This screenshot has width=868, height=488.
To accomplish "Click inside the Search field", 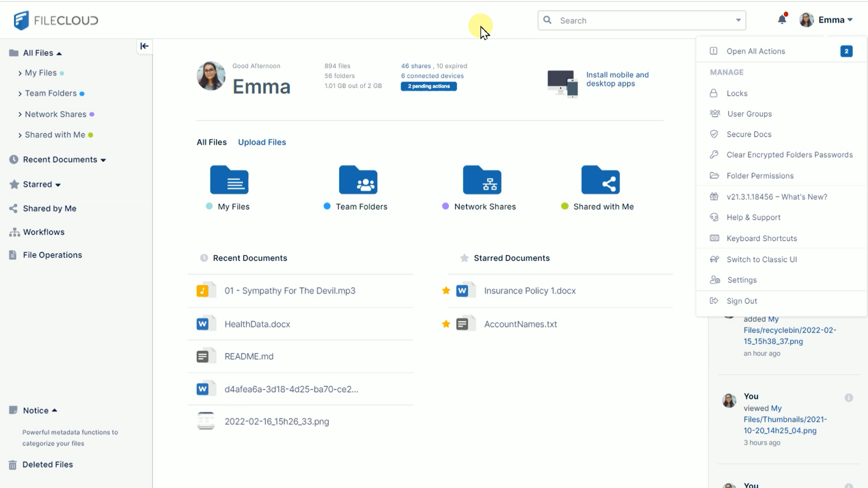I will tap(633, 20).
